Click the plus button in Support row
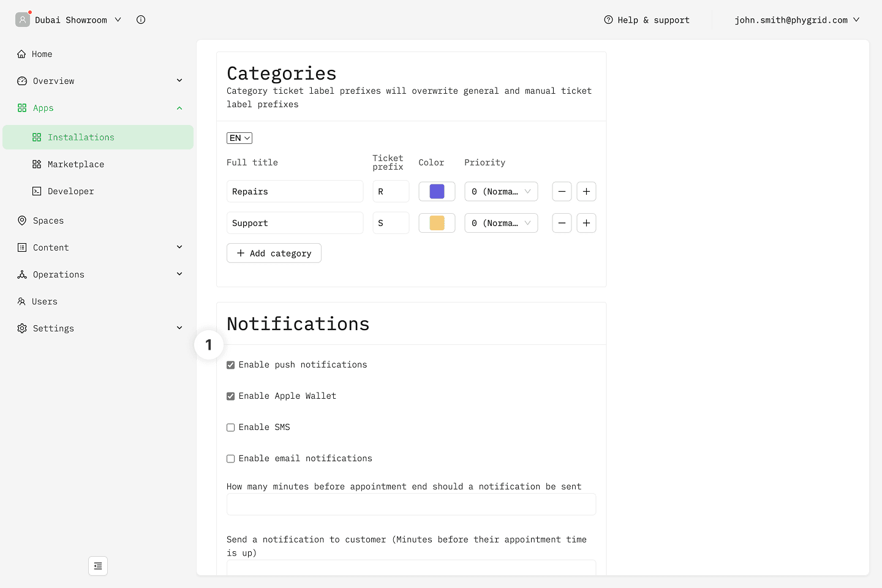 coord(586,223)
